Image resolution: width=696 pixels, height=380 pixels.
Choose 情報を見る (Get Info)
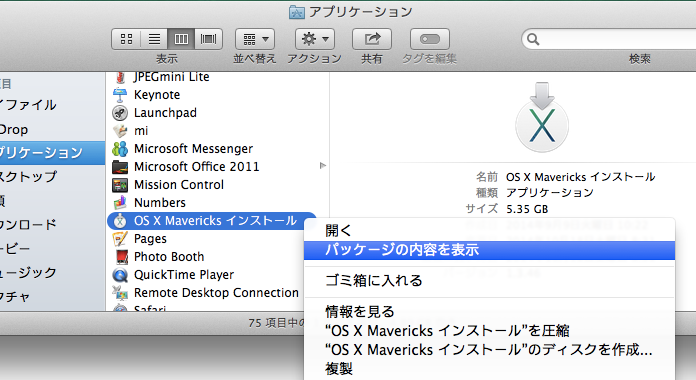489,312
